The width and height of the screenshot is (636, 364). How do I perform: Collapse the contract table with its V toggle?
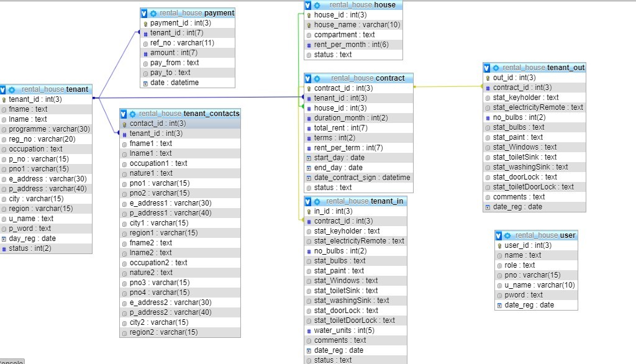[x=308, y=78]
